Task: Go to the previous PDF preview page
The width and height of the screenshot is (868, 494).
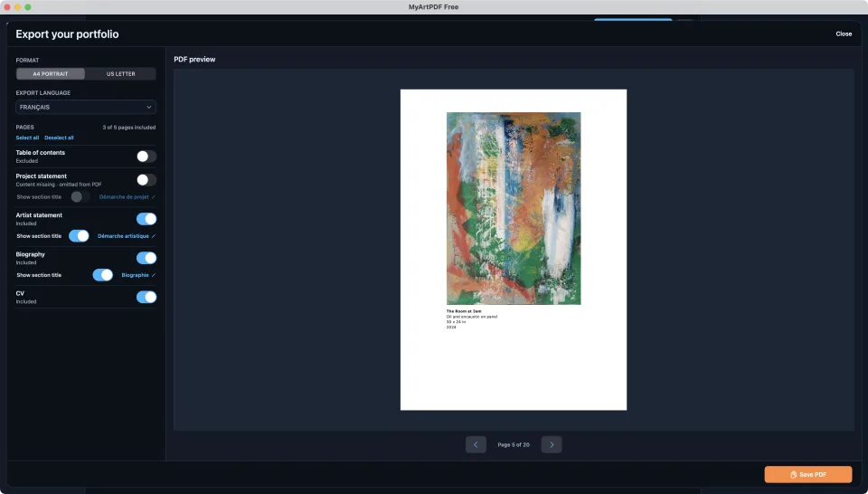Action: pyautogui.click(x=476, y=444)
